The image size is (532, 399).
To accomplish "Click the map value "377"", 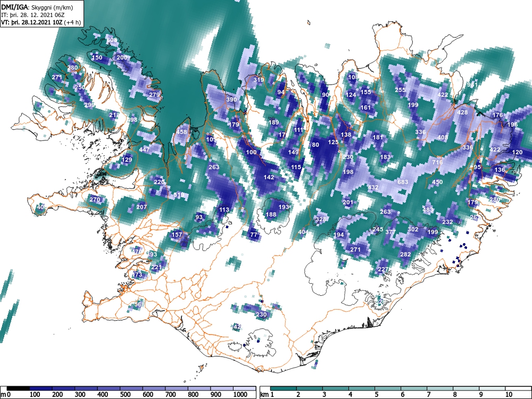I will point(390,232).
